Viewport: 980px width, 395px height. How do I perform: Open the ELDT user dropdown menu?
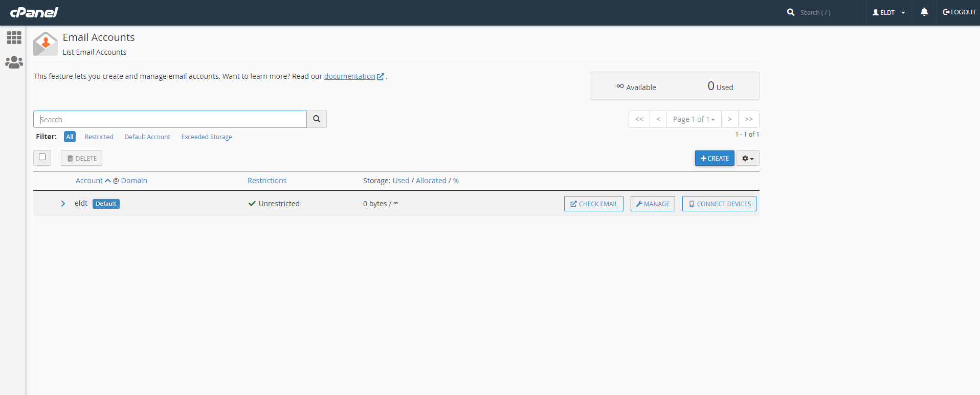[889, 12]
